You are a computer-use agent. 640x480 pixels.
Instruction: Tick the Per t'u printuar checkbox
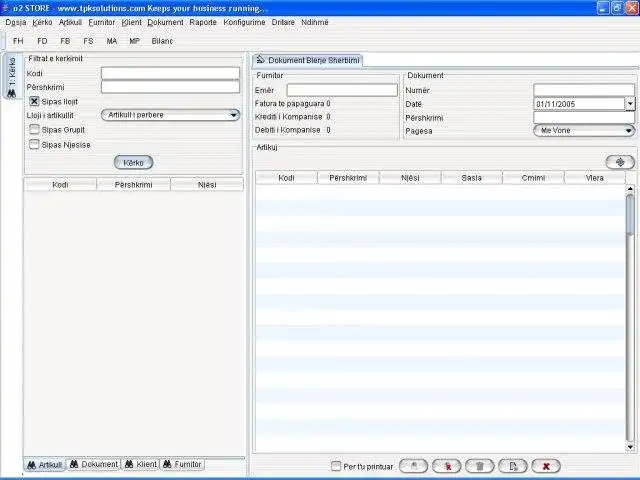[x=336, y=466]
